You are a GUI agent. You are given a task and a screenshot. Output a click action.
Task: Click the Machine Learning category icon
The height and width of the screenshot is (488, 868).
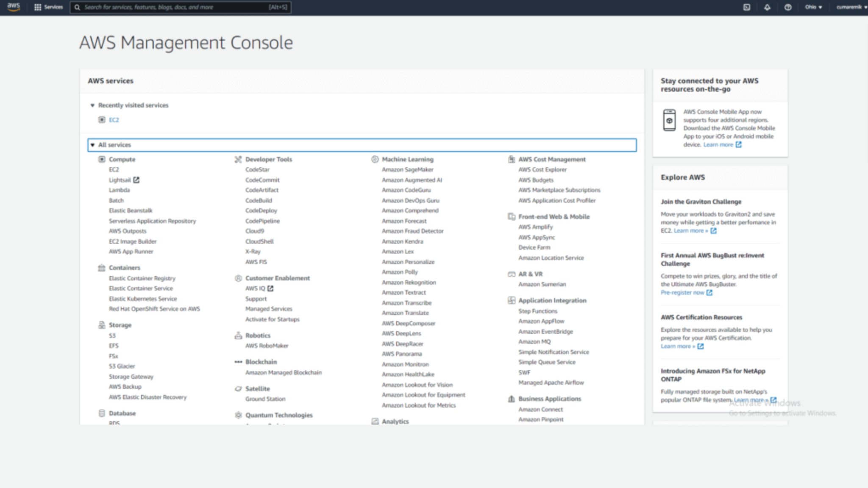pos(375,159)
